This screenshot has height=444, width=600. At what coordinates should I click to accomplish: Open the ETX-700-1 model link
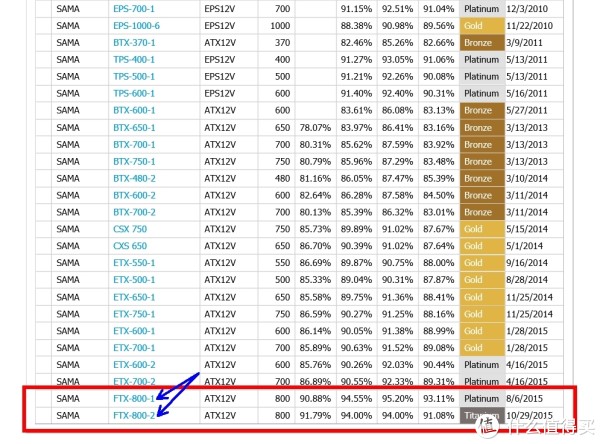point(134,348)
